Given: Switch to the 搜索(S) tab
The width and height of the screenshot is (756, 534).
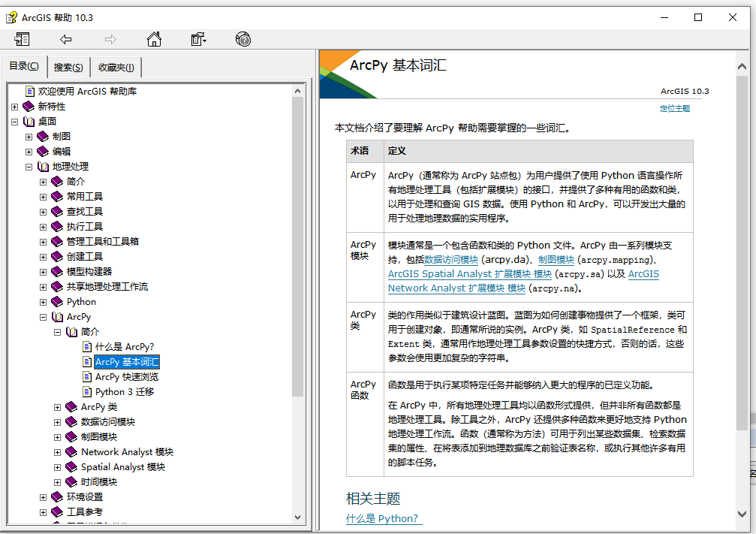Looking at the screenshot, I should click(68, 68).
